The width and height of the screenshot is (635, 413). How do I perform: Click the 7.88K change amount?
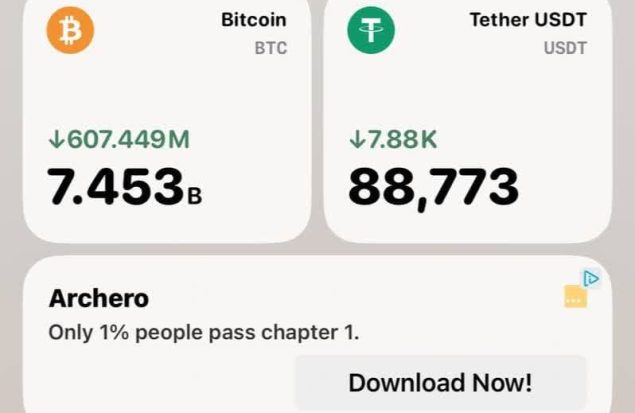[x=403, y=139]
